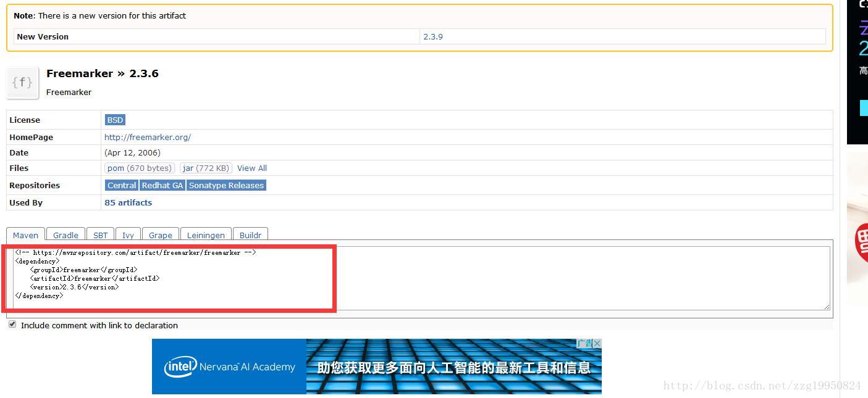Click inside the Maven dependency snippet textarea

421,278
